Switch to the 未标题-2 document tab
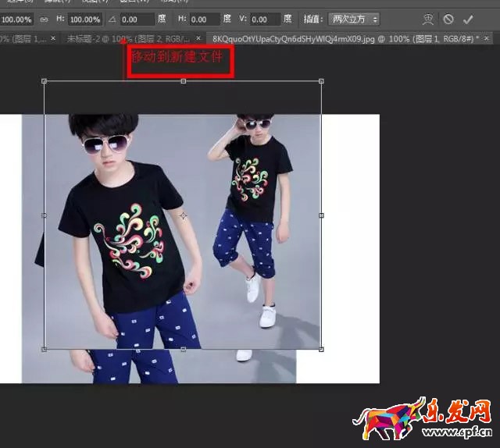Viewport: 500px width, 448px height. point(125,37)
